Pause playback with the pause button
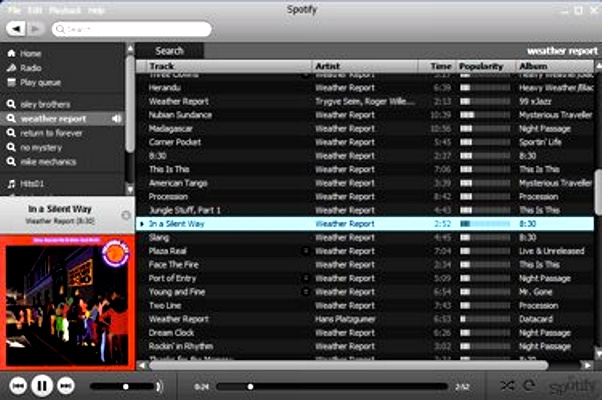This screenshot has height=400, width=602. pos(42,385)
